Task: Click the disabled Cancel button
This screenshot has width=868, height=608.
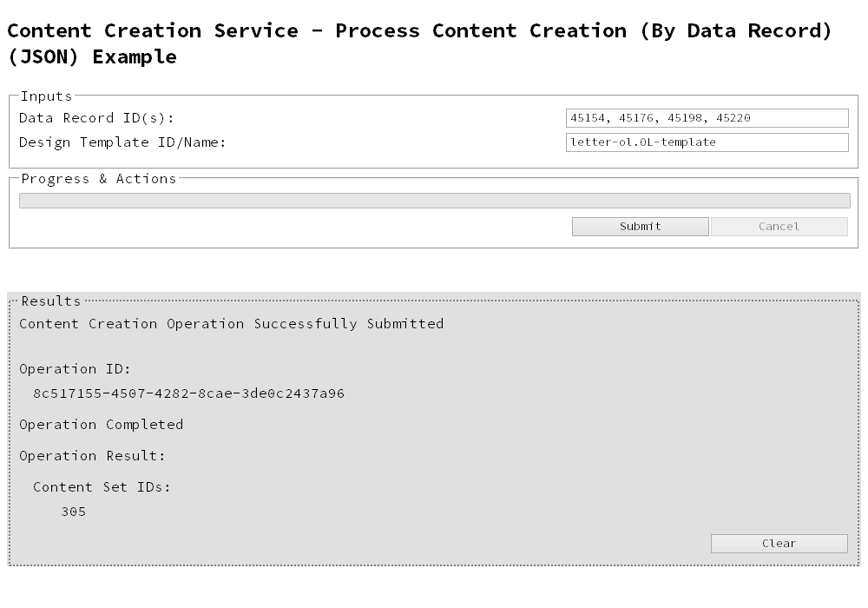Action: click(x=779, y=226)
